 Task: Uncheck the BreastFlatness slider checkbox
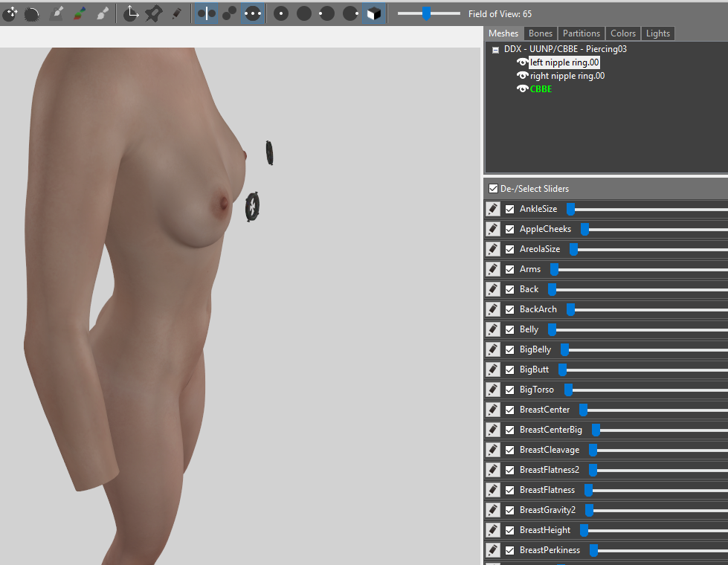510,490
